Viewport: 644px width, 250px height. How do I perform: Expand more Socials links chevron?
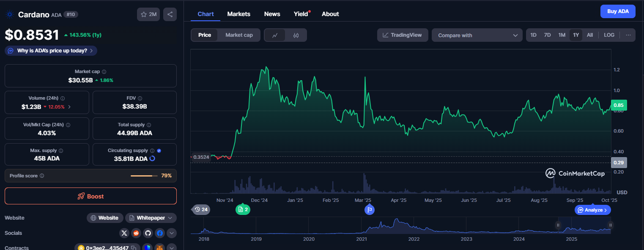tap(171, 233)
